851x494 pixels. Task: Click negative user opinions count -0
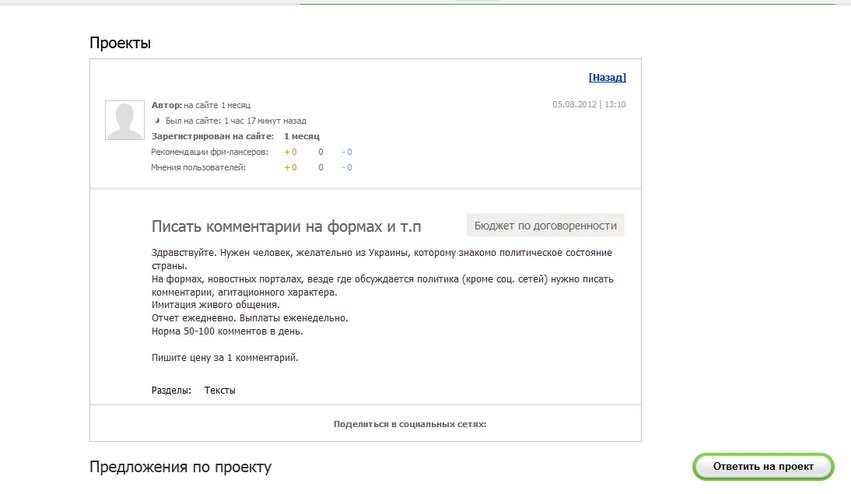[346, 167]
